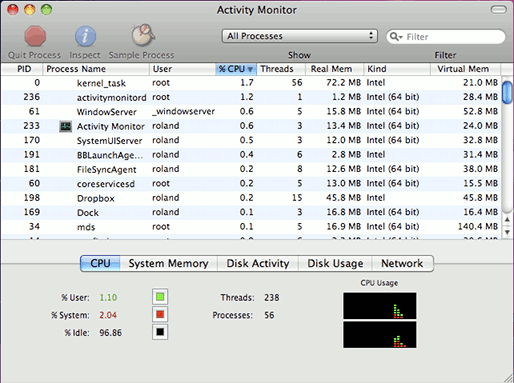Select the WindowServer process row
This screenshot has width=514, height=383.
point(251,112)
